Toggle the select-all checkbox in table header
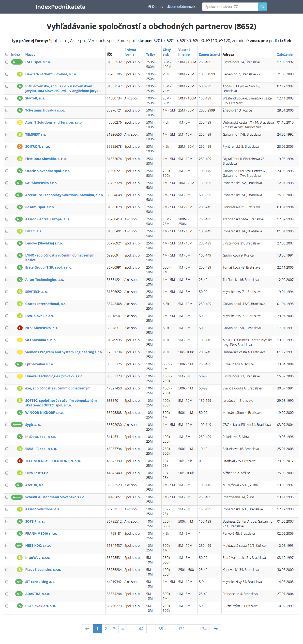This screenshot has width=303, height=644. click(7, 54)
